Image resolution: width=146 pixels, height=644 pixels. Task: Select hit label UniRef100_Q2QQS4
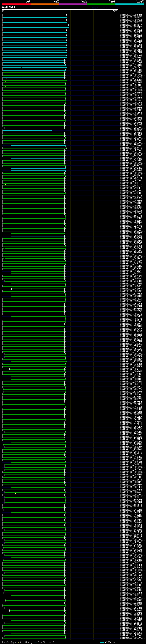coord(131,47)
